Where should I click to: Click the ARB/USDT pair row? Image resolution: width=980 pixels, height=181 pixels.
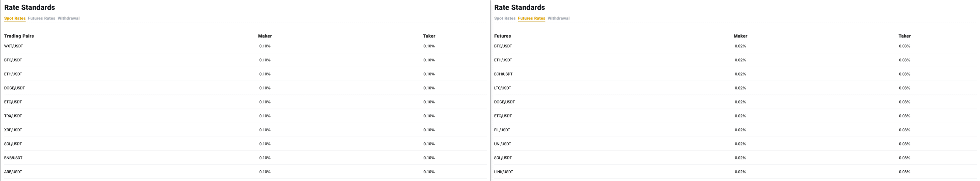click(x=13, y=172)
